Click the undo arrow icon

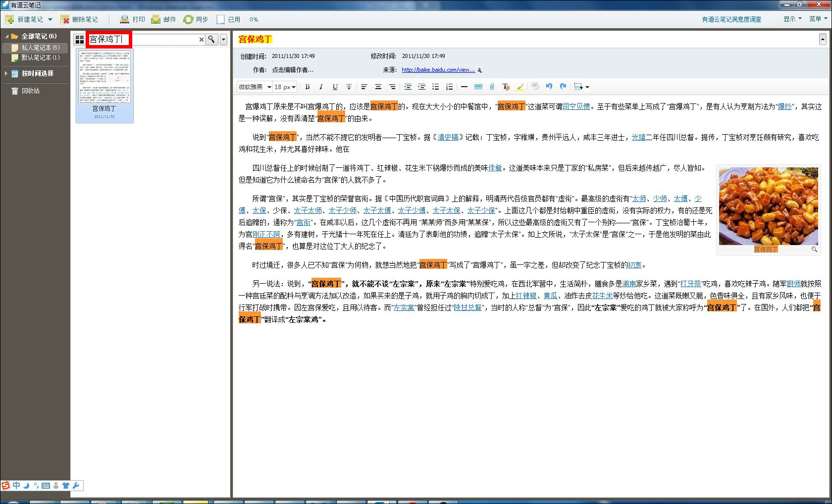click(x=548, y=87)
